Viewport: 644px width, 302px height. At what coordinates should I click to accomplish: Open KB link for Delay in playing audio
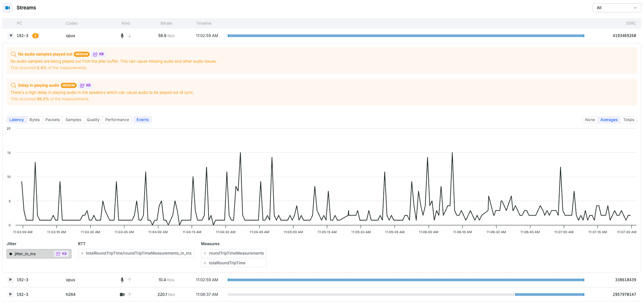(86, 85)
